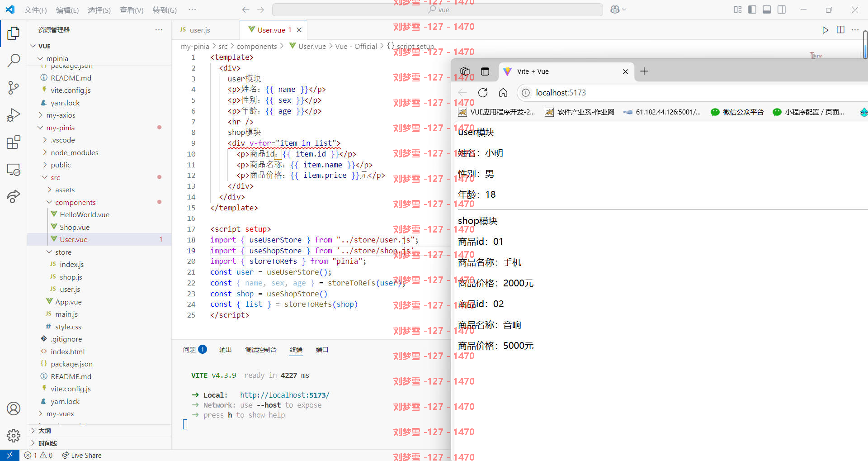The image size is (868, 461).
Task: Click the remote window status bar icon
Action: click(x=9, y=455)
